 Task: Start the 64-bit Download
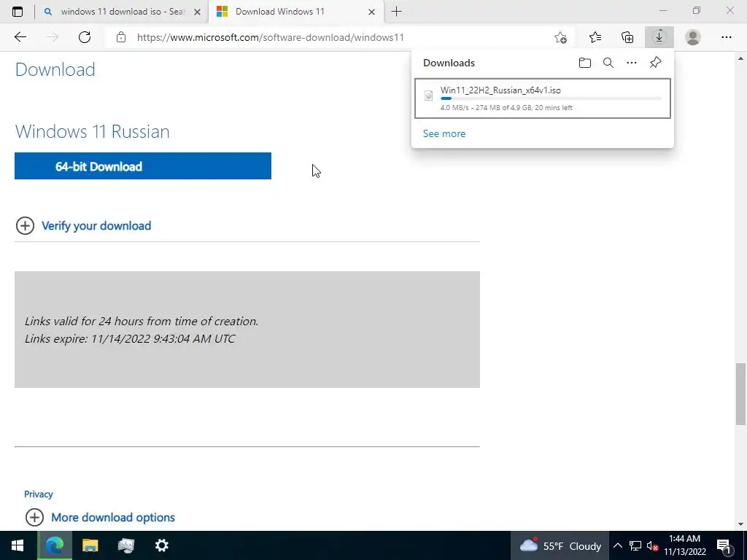pos(143,166)
